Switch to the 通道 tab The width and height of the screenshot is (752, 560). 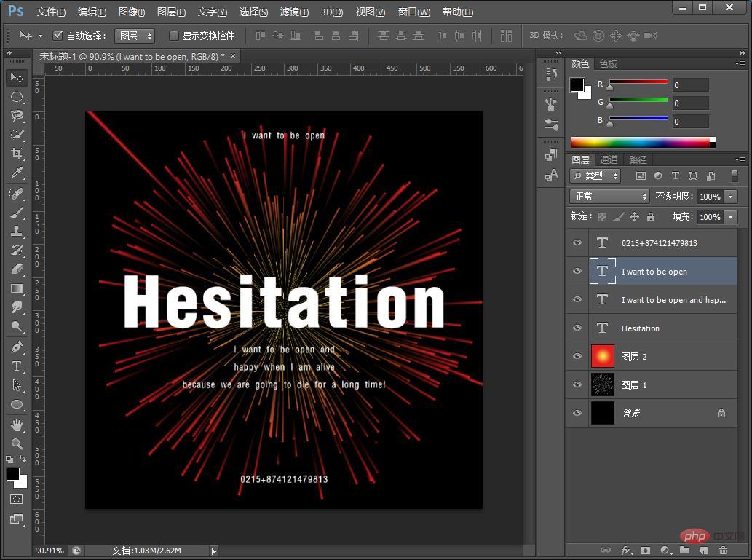609,159
